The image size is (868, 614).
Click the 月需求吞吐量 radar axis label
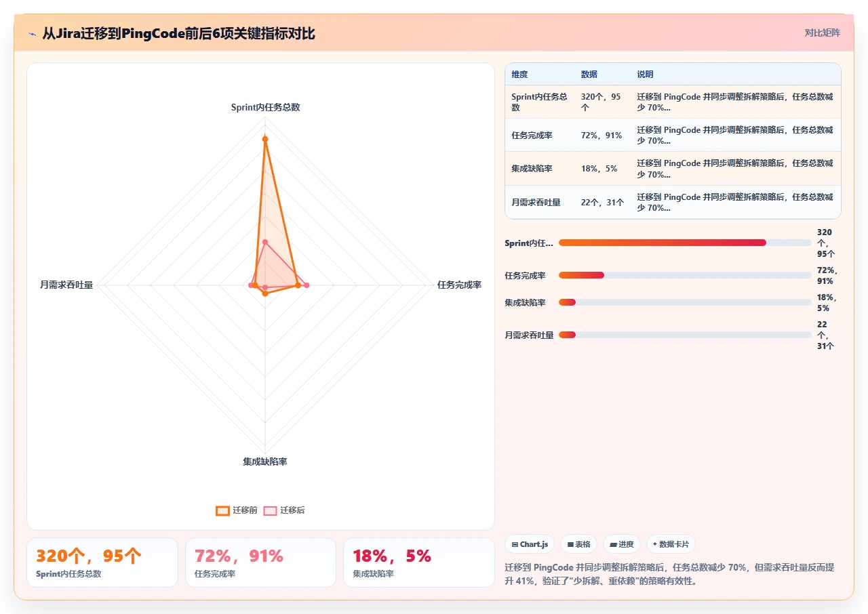pos(66,285)
